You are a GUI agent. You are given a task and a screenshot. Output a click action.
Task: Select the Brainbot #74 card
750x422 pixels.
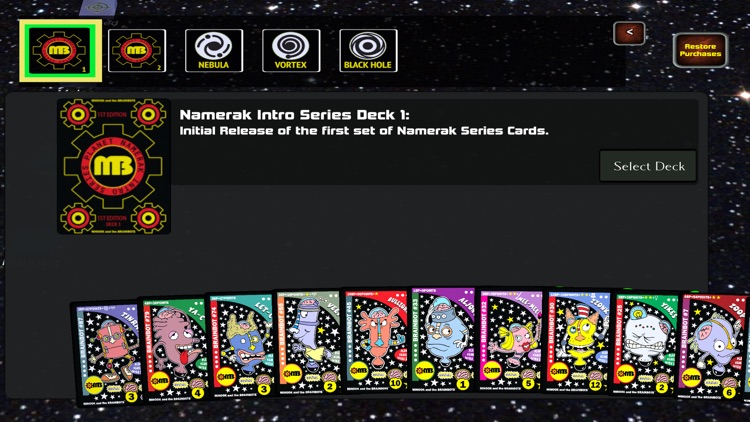tap(241, 346)
